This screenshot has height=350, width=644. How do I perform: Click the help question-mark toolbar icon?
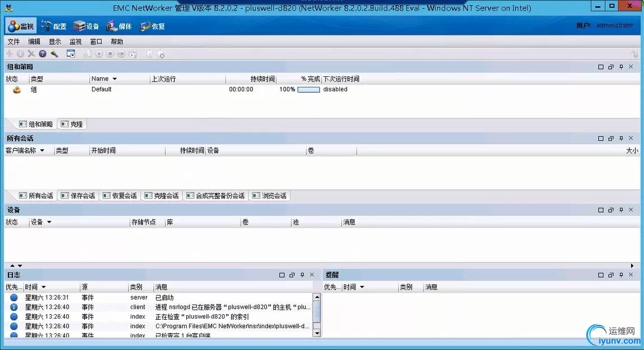(x=43, y=54)
